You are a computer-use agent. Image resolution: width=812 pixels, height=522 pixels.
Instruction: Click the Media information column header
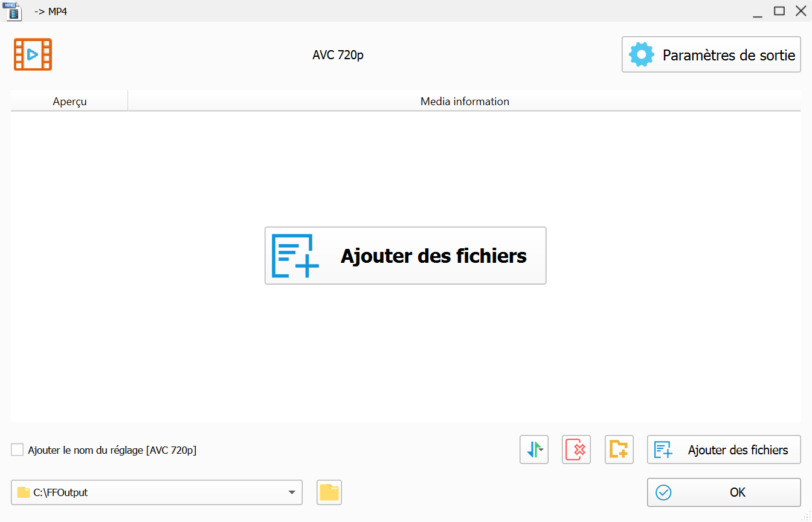pos(465,101)
